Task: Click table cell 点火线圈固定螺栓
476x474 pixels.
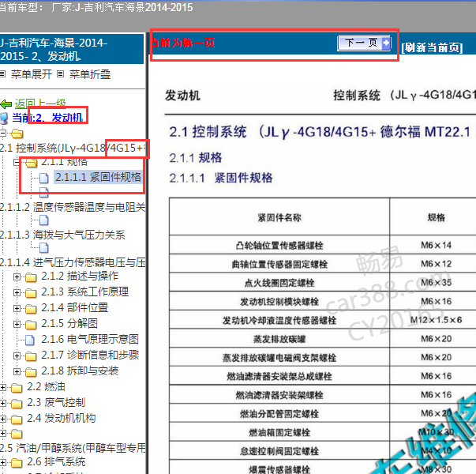Action: [x=279, y=283]
